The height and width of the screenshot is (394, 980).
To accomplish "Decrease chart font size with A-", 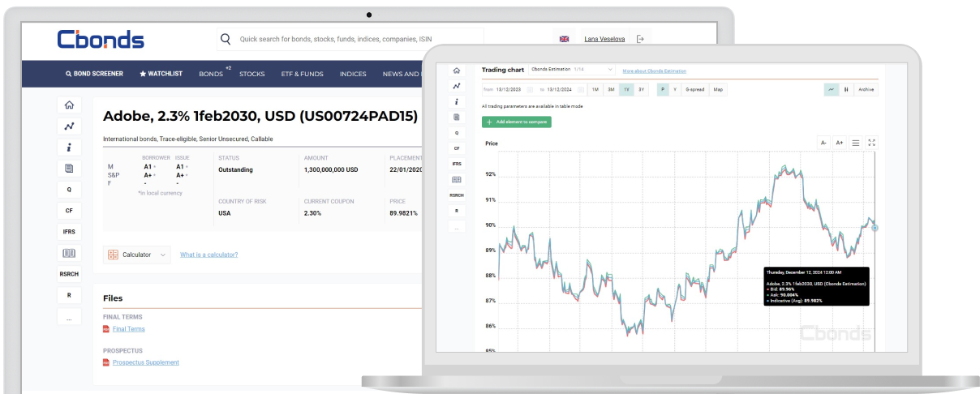I will 823,143.
